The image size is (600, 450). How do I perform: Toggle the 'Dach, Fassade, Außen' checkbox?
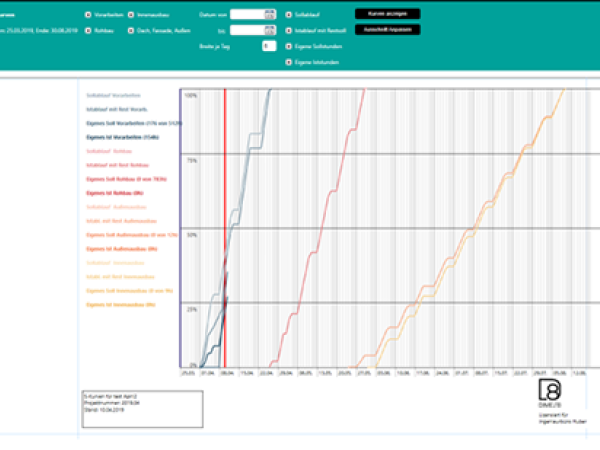(131, 31)
